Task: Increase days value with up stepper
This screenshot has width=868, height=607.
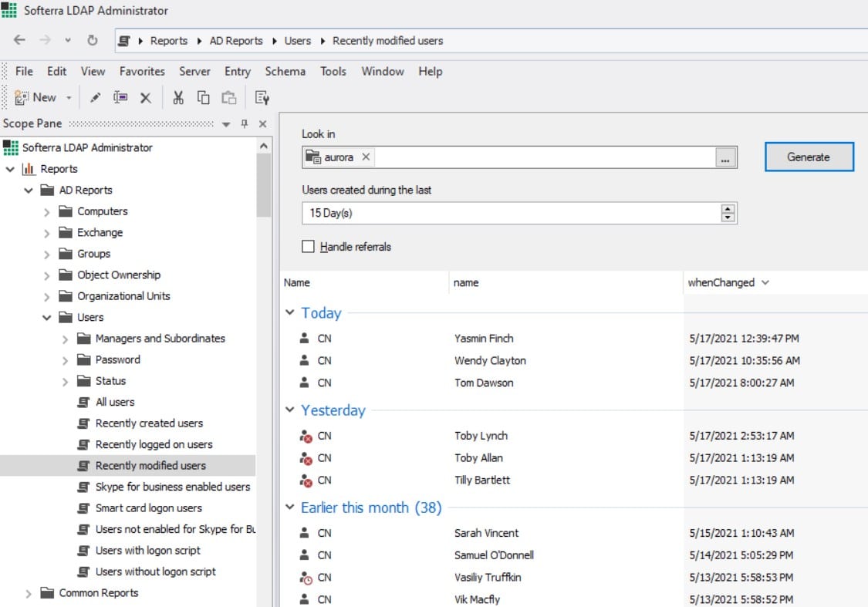Action: point(728,209)
